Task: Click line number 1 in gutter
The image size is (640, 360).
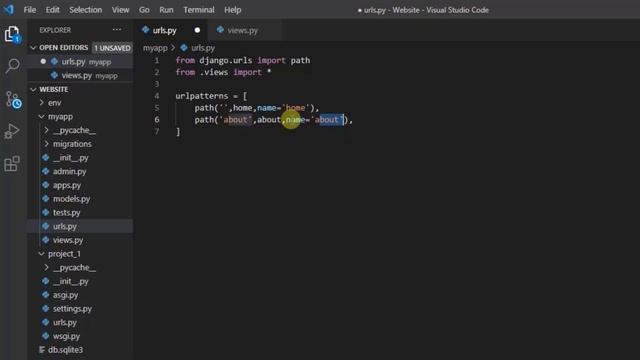Action: point(157,60)
